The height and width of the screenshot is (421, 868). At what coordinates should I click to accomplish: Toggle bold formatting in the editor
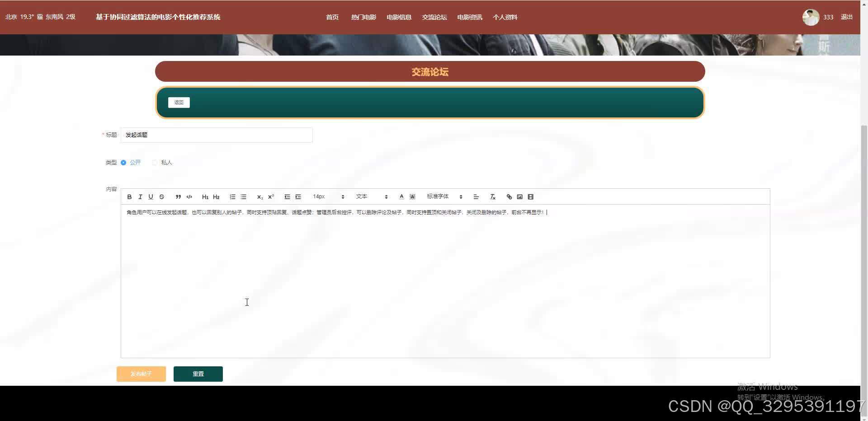[x=129, y=197]
